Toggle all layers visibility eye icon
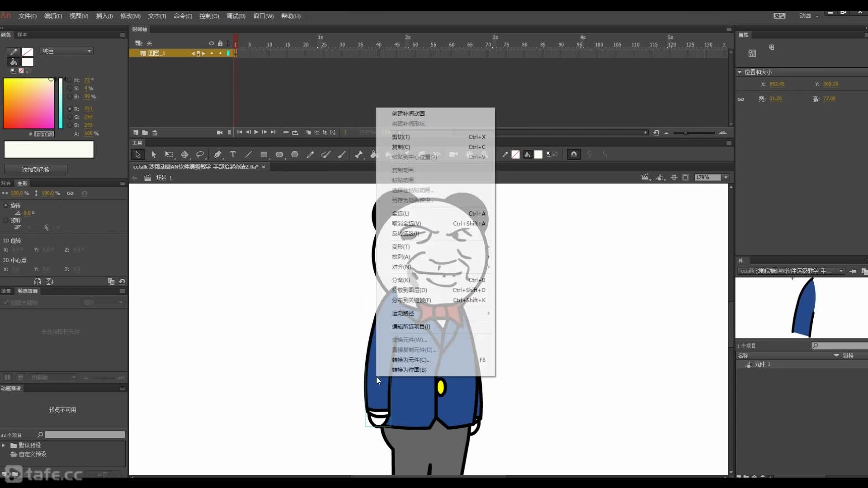The height and width of the screenshot is (488, 868). (x=211, y=43)
